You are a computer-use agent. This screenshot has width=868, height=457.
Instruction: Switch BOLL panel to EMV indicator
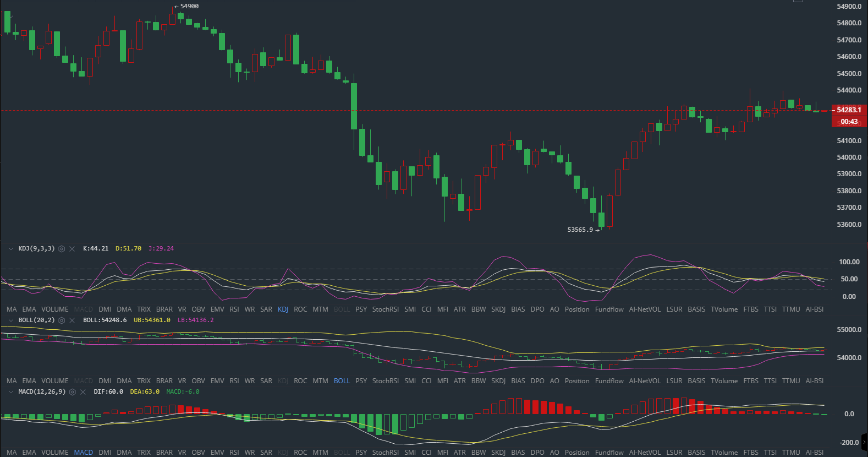(x=217, y=381)
